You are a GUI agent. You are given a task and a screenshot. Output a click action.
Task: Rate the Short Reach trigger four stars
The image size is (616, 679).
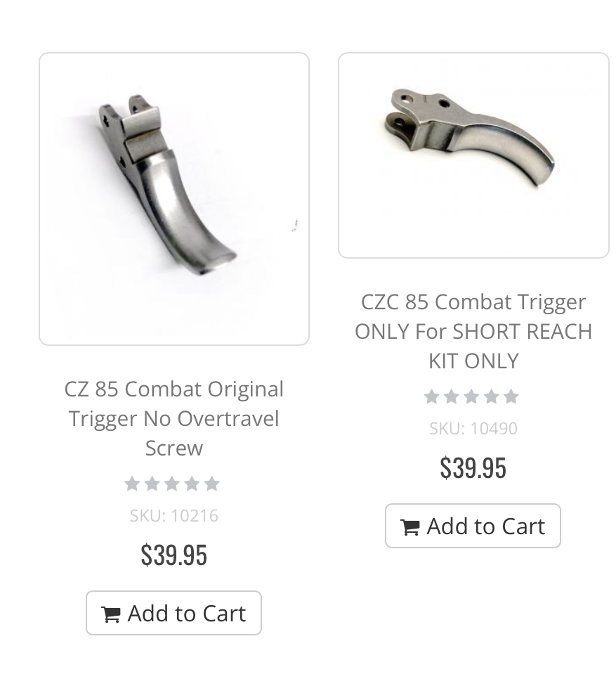tap(491, 396)
